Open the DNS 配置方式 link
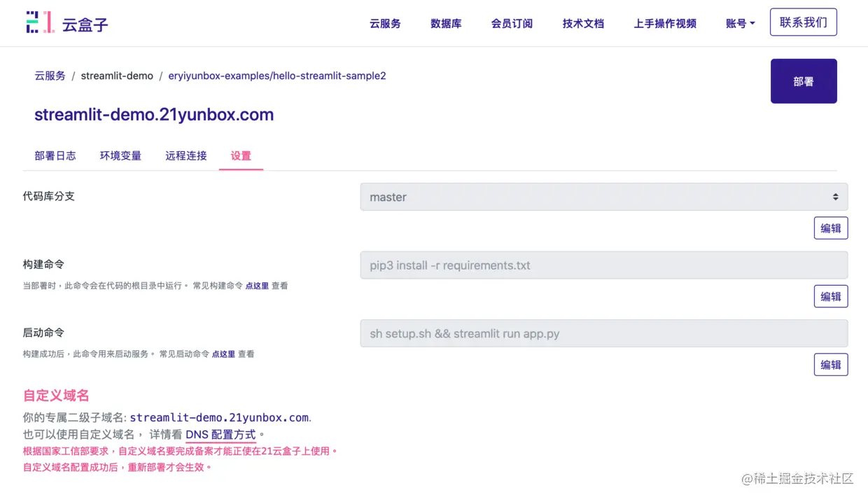 tap(219, 434)
